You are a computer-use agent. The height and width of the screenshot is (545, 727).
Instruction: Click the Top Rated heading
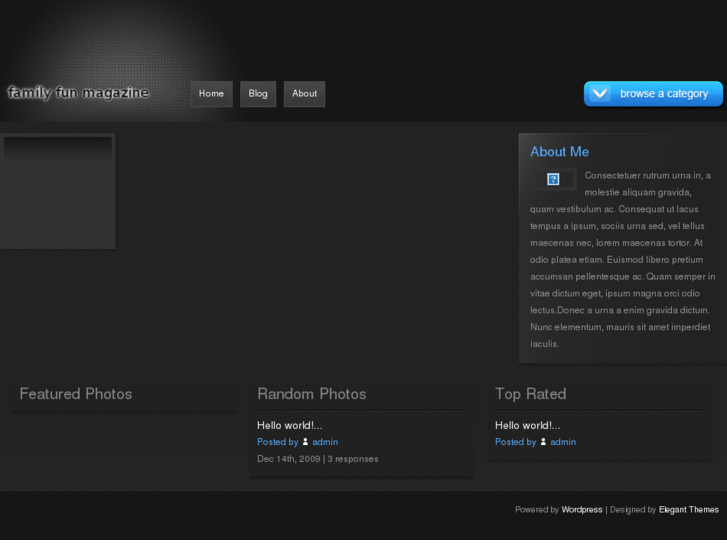tap(530, 394)
